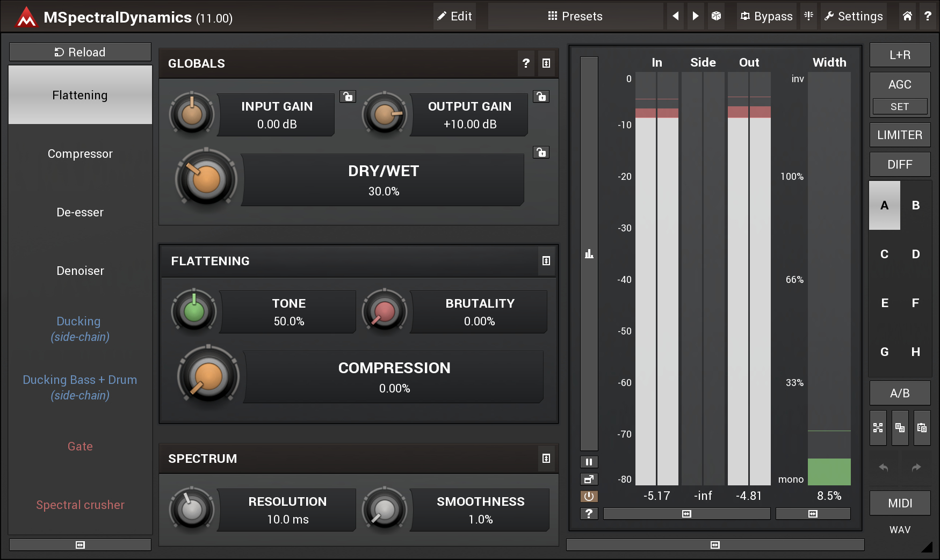This screenshot has width=940, height=560.
Task: Select Ducking Bass + Drum preset
Action: [x=80, y=388]
